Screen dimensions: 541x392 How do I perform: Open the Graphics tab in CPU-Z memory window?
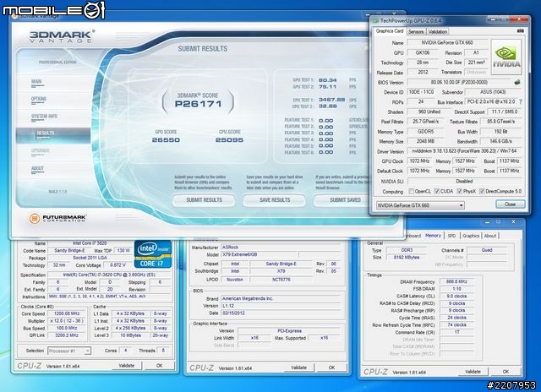coord(471,236)
